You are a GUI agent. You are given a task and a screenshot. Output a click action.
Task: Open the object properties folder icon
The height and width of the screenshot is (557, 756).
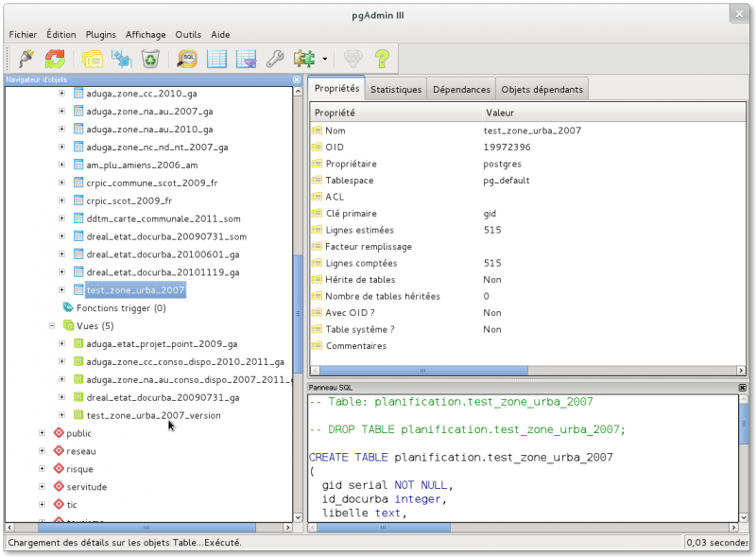(92, 59)
